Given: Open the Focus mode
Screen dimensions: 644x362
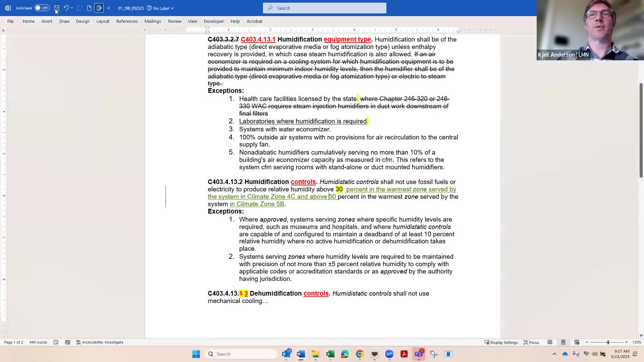Looking at the screenshot, I should pos(532,342).
